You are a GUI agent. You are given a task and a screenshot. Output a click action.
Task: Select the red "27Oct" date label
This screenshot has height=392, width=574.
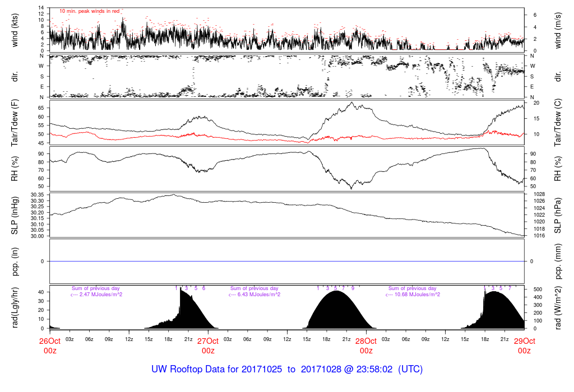coord(208,341)
